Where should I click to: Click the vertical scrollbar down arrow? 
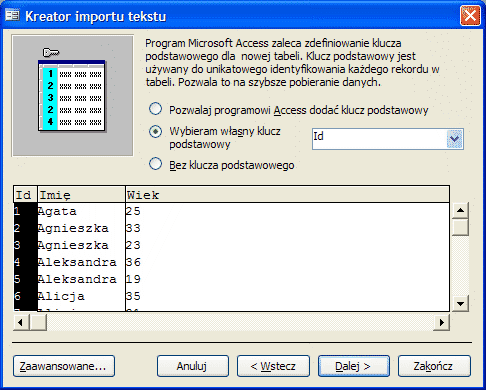[460, 303]
